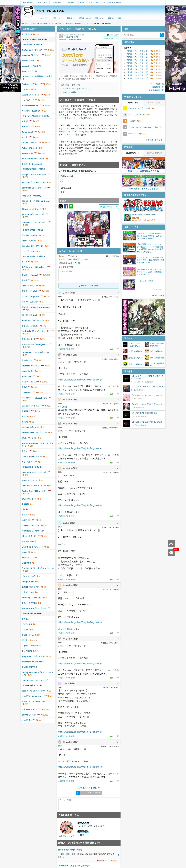Click 最新のコメントを見る refresh button
This screenshot has width=186, height=868.
click(89, 285)
